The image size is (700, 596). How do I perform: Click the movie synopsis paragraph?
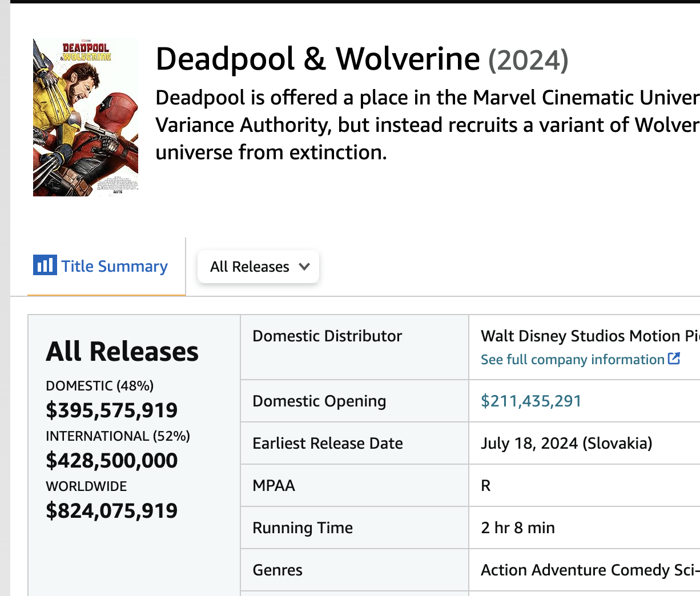click(x=428, y=125)
